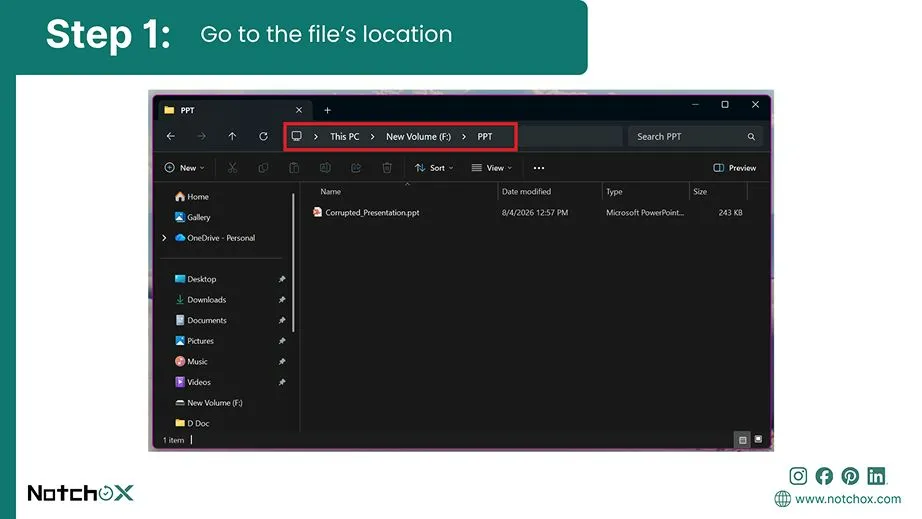Image resolution: width=922 pixels, height=519 pixels.
Task: Unpin Desktop using its pin icon
Action: coord(282,279)
